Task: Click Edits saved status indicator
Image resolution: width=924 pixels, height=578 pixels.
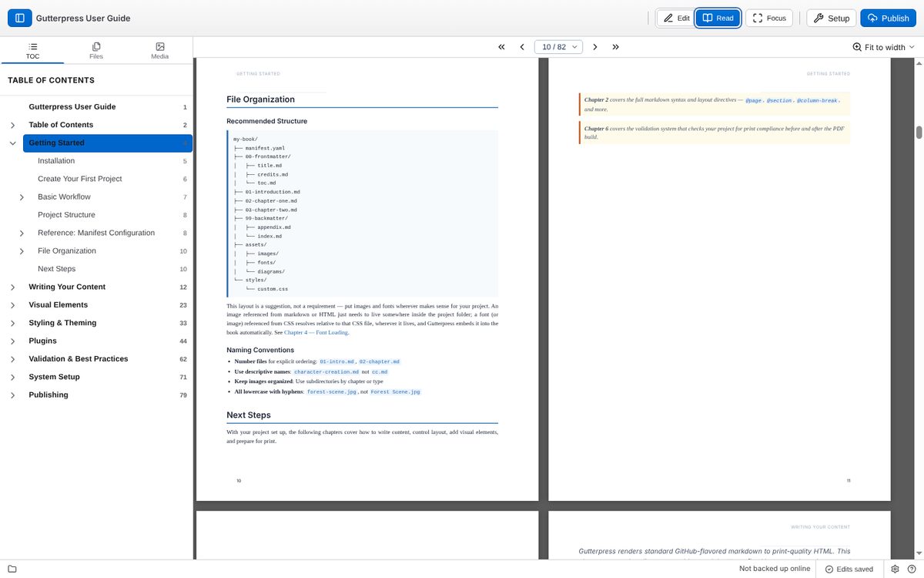Action: click(x=849, y=569)
